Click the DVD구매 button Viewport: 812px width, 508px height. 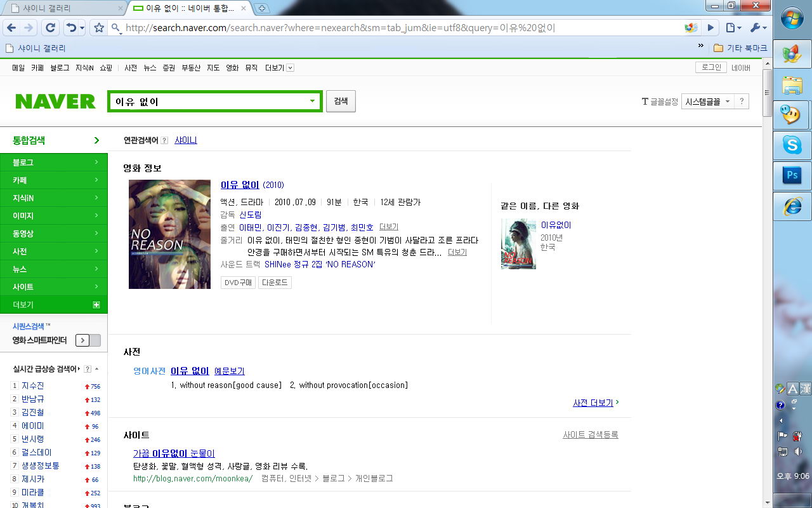[x=238, y=283]
